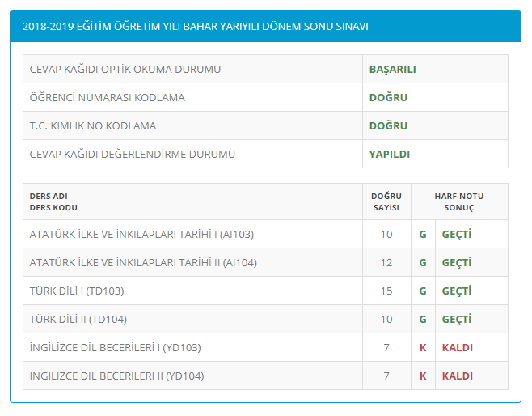Viewport: 532px width, 416px height.
Task: Click GEÇTİ result for AI104
Action: pos(457,262)
